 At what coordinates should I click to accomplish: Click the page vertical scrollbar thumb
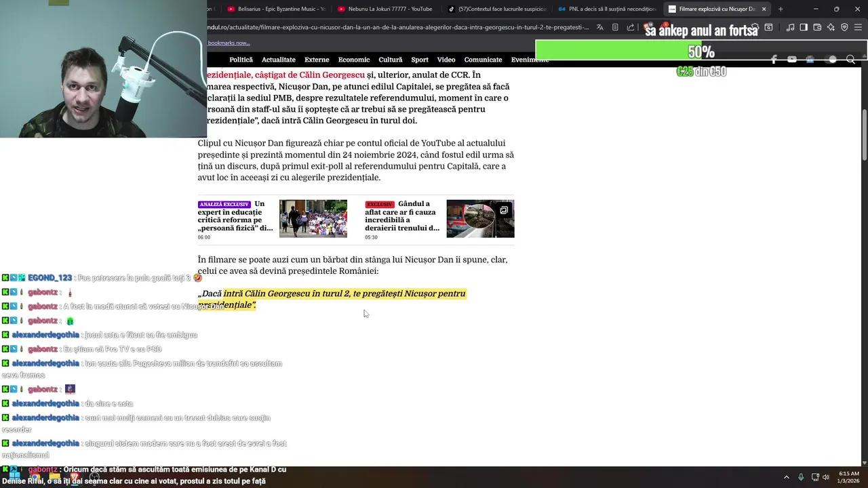coord(864,136)
